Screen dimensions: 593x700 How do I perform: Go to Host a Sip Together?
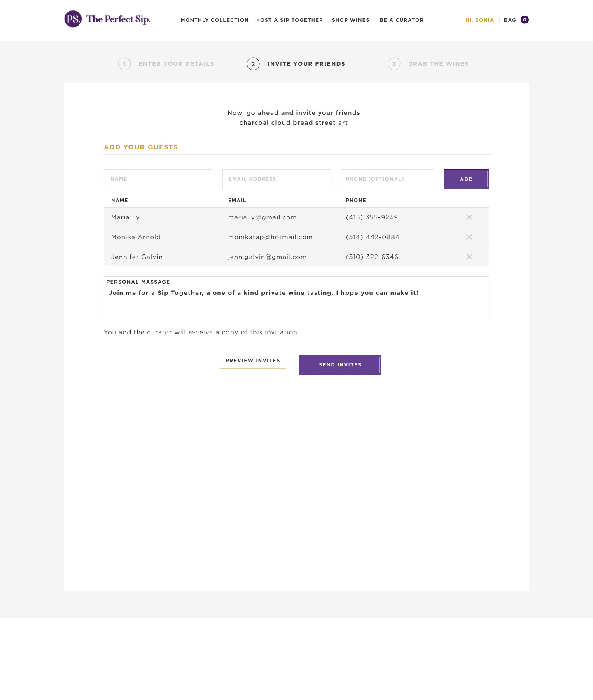pyautogui.click(x=289, y=20)
